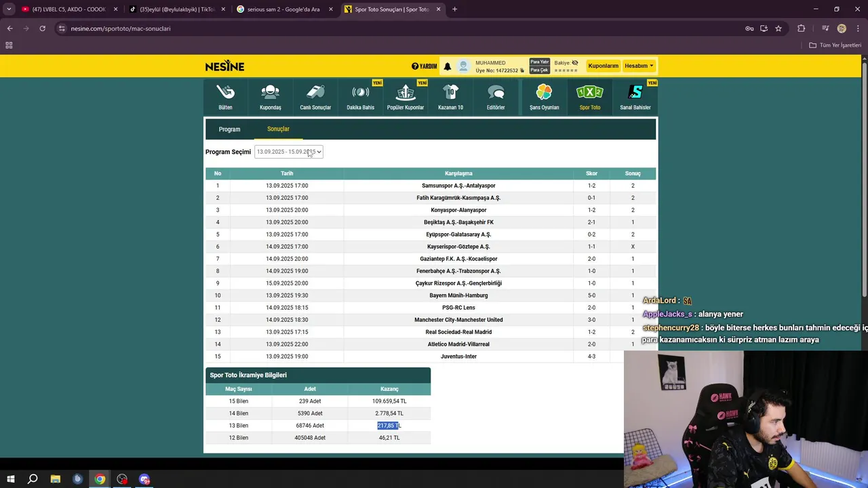Open taskbar search
The height and width of the screenshot is (488, 868).
[33, 479]
